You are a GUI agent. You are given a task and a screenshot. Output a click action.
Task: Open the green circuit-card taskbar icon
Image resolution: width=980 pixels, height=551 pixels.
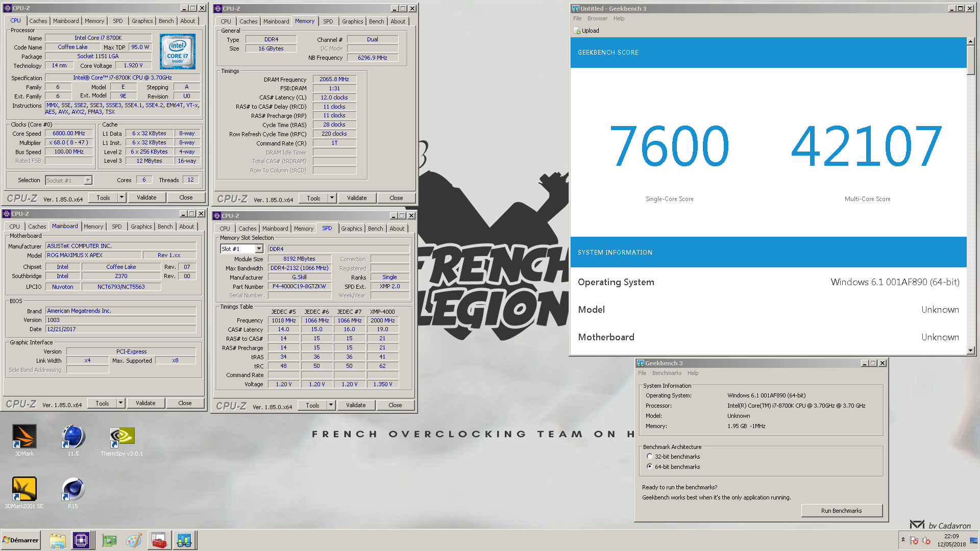pyautogui.click(x=109, y=540)
